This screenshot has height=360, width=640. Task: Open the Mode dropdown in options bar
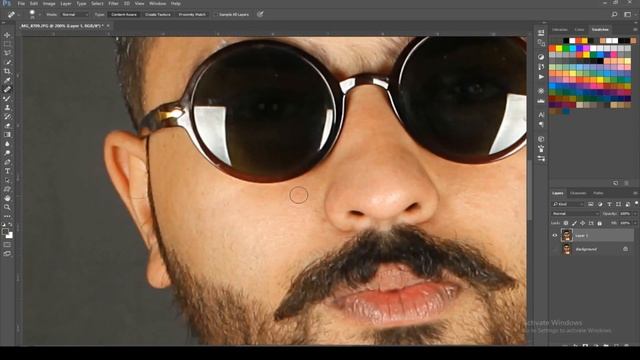(x=74, y=14)
